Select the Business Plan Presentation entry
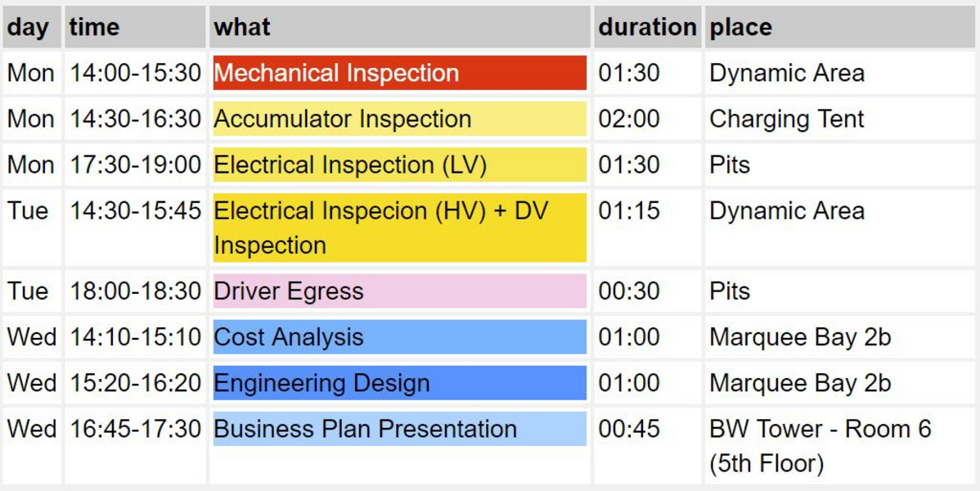 click(x=399, y=429)
